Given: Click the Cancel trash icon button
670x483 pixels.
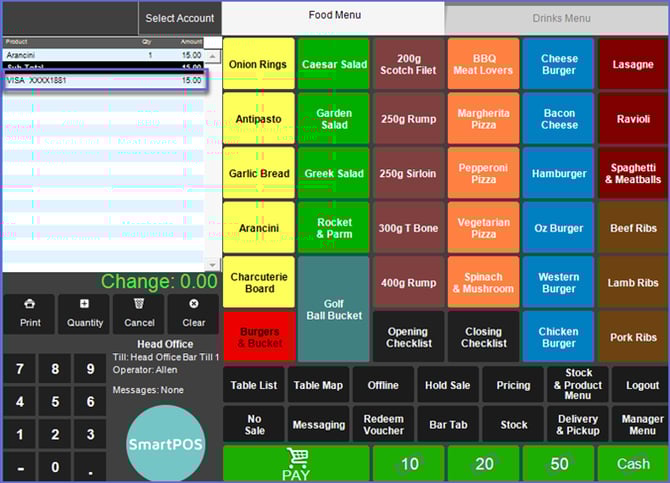Looking at the screenshot, I should (139, 313).
